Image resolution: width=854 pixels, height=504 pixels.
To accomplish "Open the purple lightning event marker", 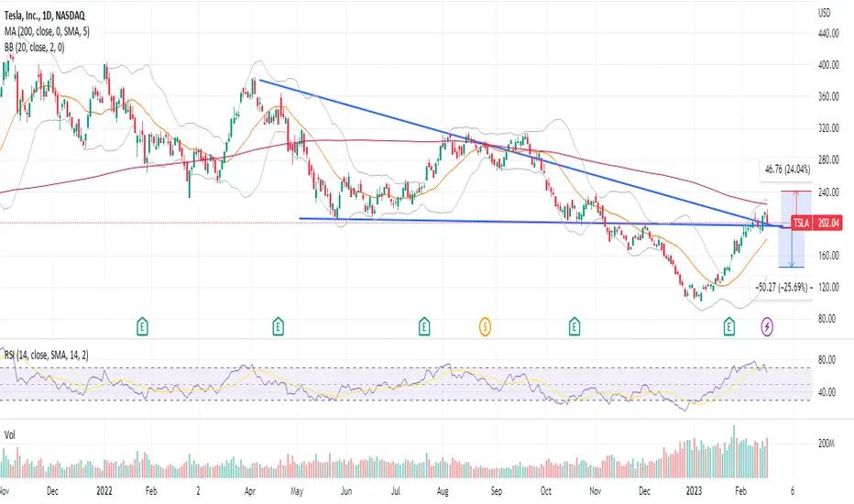I will (x=767, y=327).
